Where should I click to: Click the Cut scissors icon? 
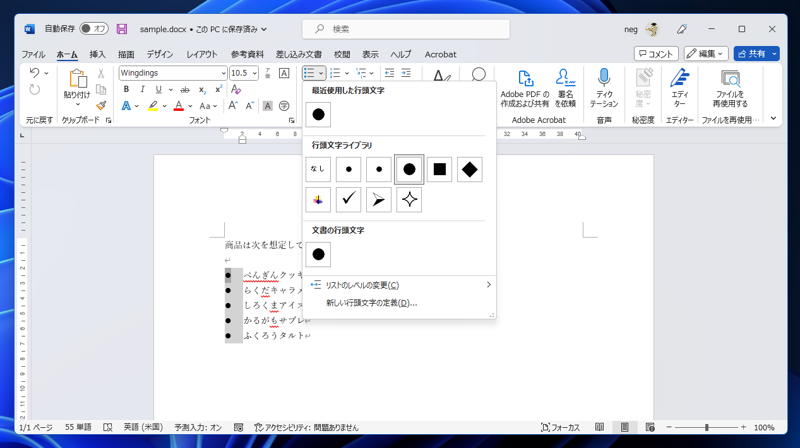(101, 73)
